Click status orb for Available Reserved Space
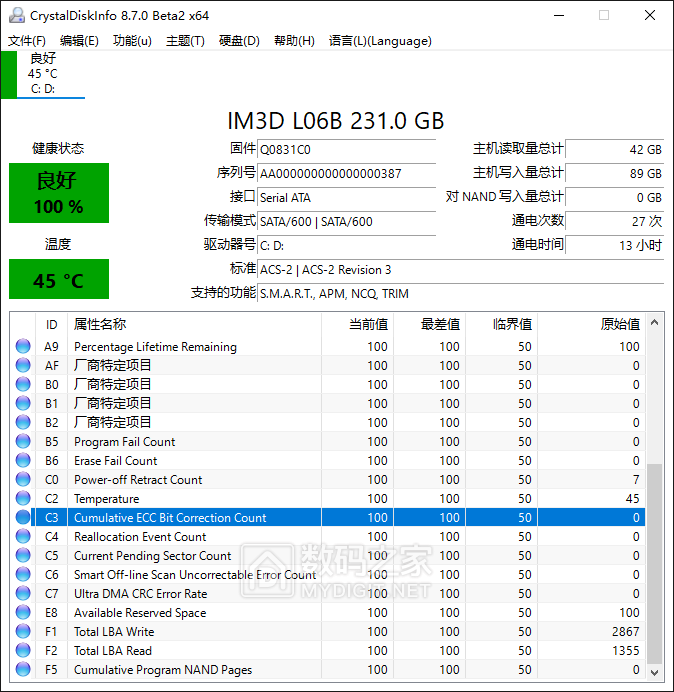Image resolution: width=674 pixels, height=692 pixels. [23, 613]
